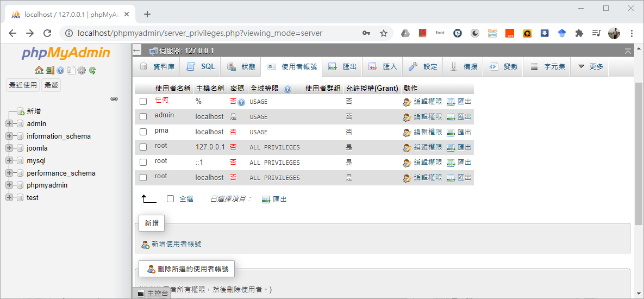Reload the page with browser refresh icon

point(47,33)
